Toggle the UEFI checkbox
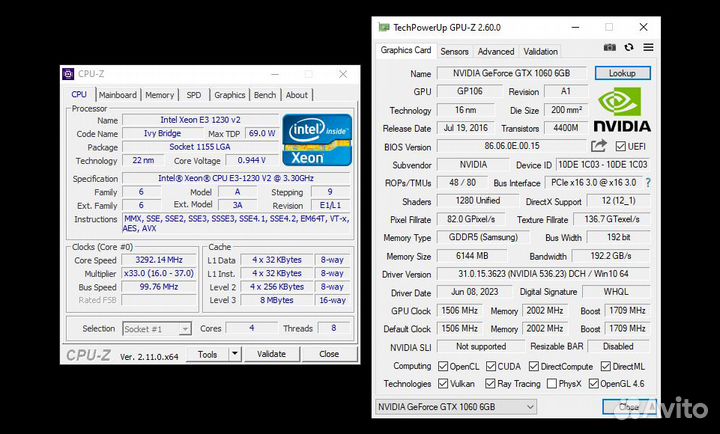 click(x=620, y=146)
